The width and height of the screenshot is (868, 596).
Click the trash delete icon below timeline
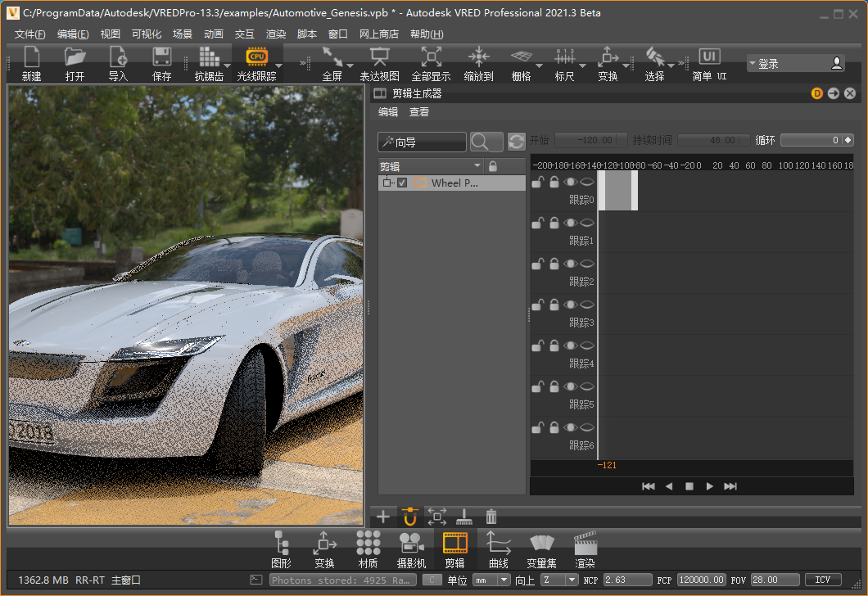[491, 517]
